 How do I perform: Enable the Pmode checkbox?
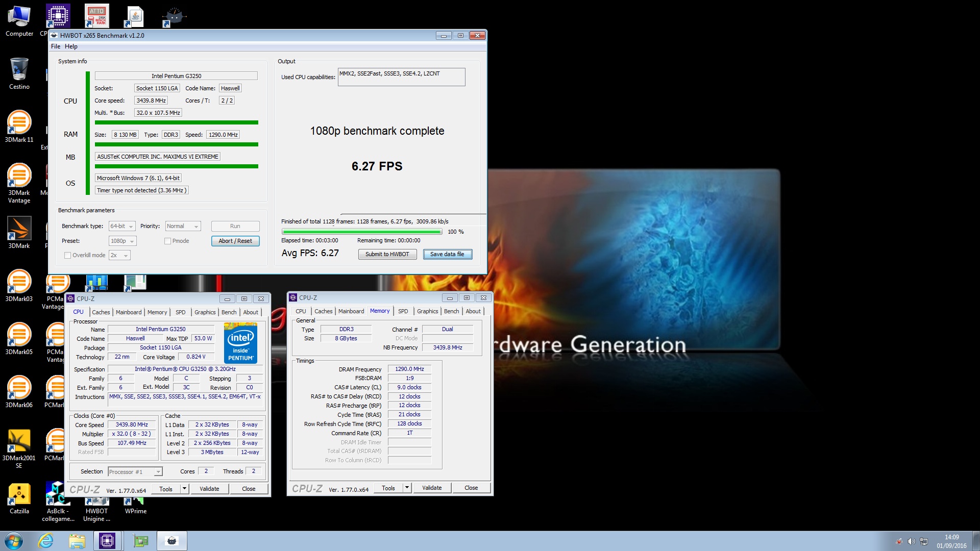click(x=167, y=241)
